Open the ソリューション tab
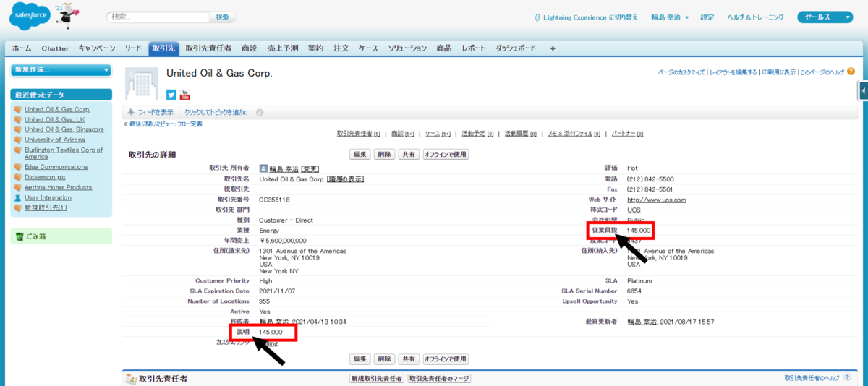 [x=407, y=48]
